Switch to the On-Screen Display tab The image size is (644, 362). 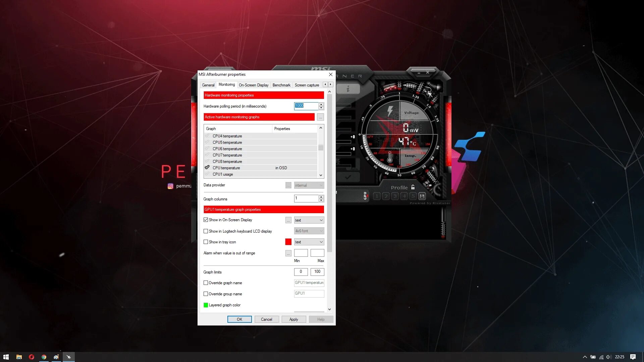point(254,85)
